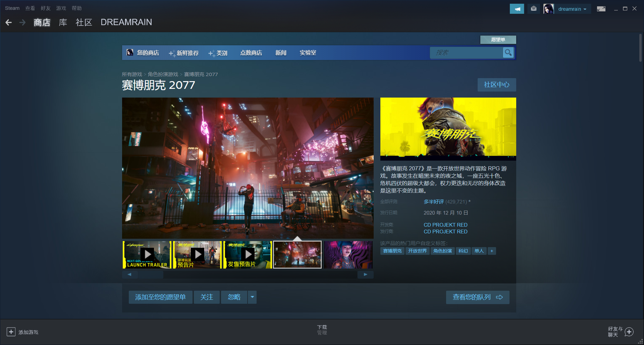Open the 库 library tab

[63, 22]
